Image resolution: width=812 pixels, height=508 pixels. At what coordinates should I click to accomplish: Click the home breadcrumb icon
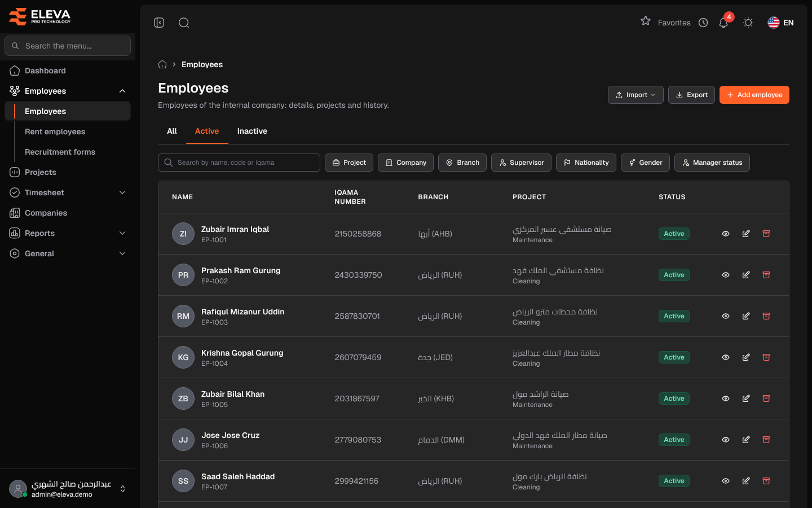click(x=162, y=64)
